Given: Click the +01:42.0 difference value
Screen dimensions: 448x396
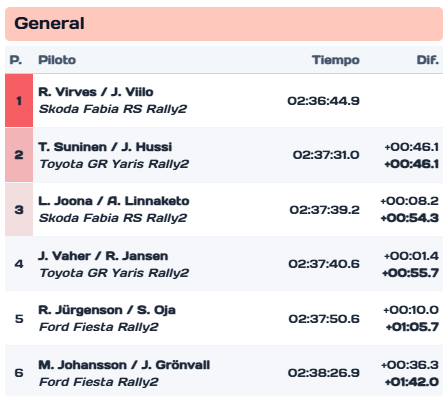Looking at the screenshot, I should 412,381.
